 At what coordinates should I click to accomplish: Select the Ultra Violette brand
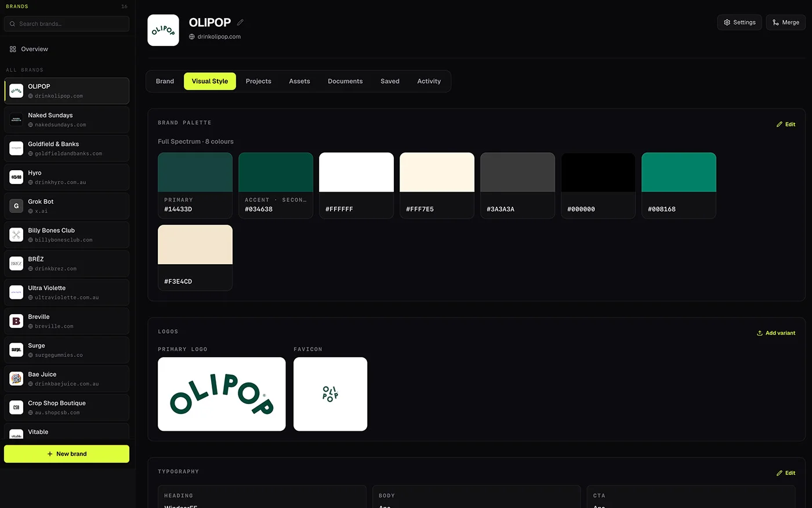click(67, 293)
